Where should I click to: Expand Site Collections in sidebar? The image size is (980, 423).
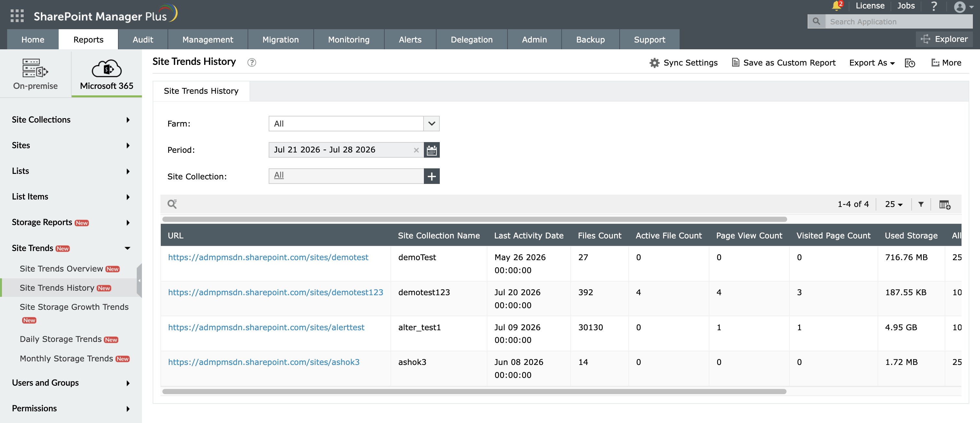click(x=71, y=120)
